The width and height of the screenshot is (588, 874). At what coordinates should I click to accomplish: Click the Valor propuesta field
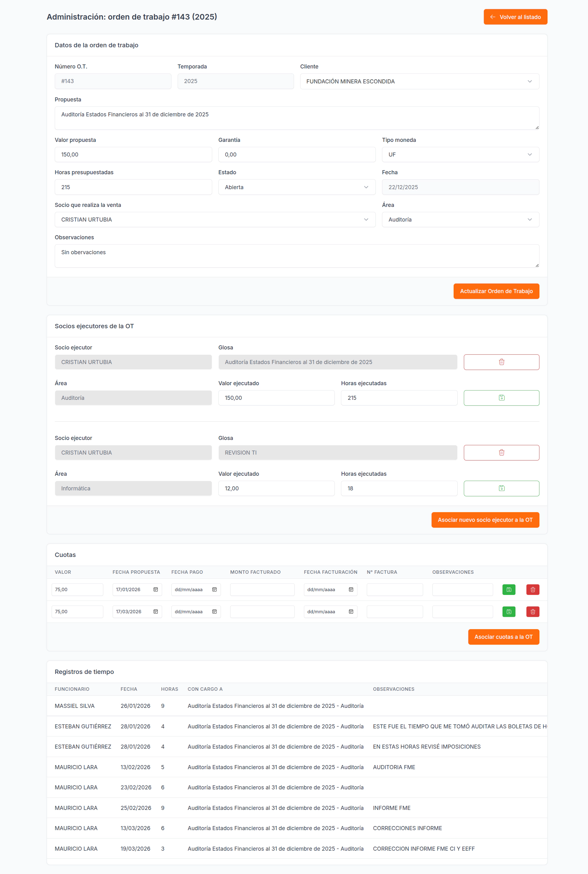tap(133, 154)
